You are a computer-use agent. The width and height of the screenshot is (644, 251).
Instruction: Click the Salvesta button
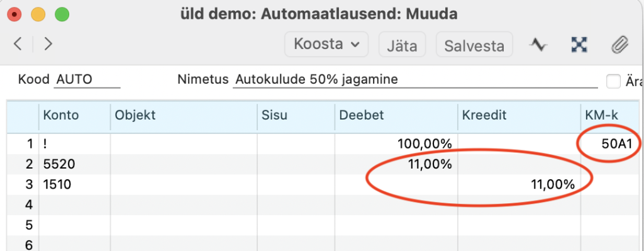[474, 45]
